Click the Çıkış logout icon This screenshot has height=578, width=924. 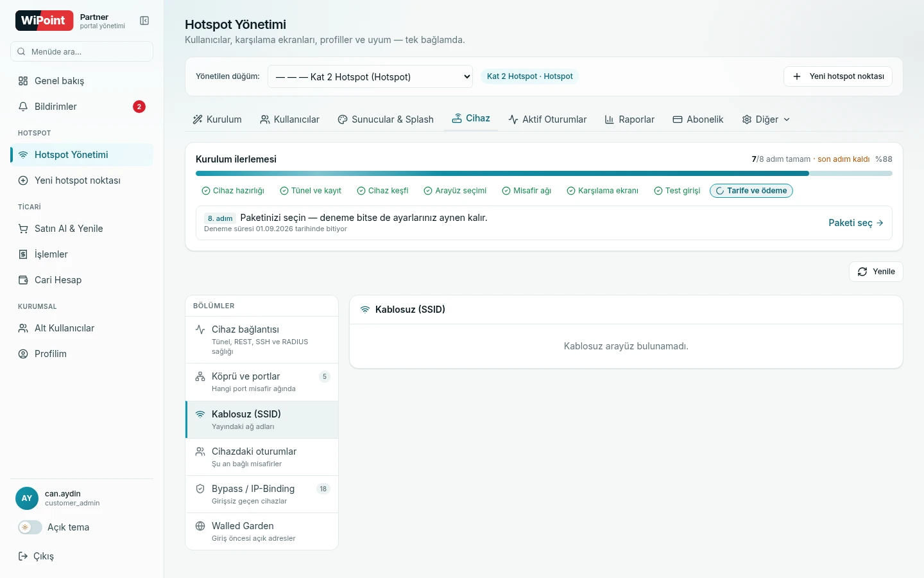tap(23, 556)
